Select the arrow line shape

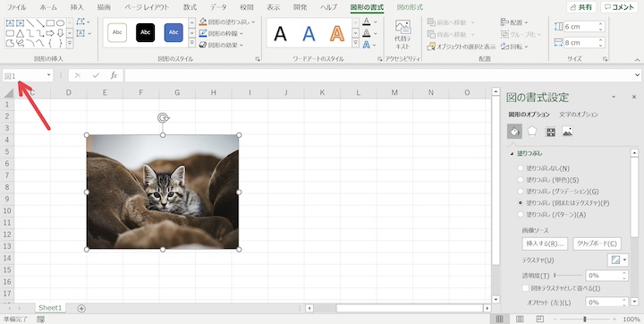tap(40, 23)
